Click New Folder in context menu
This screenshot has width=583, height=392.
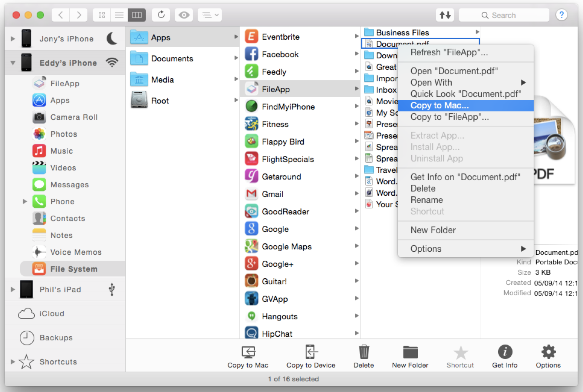433,229
